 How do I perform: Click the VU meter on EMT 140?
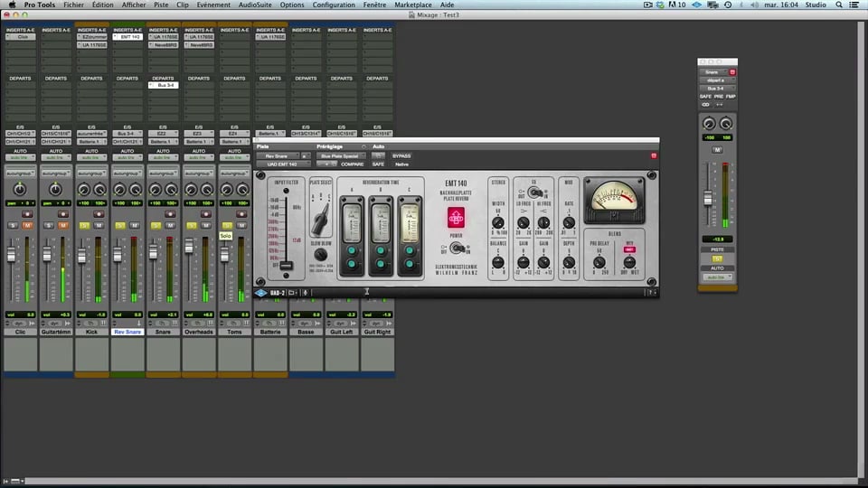point(615,200)
